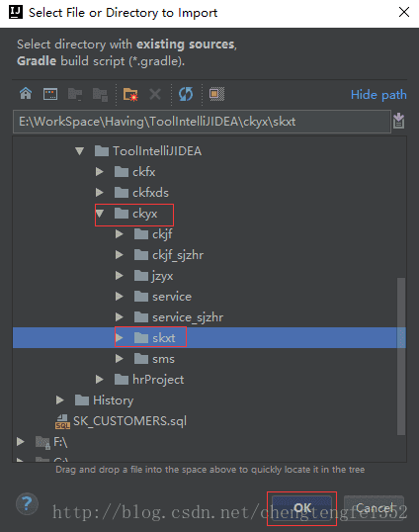The height and width of the screenshot is (532, 419).
Task: Click the file tree vertical scrollbar
Action: pyautogui.click(x=401, y=356)
